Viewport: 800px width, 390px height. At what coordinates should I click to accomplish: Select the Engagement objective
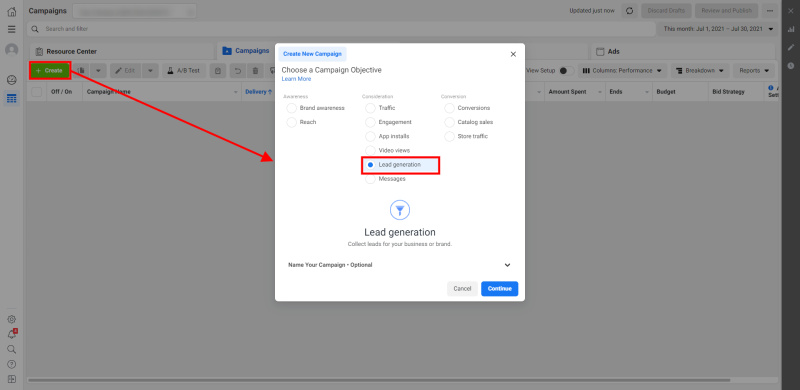click(x=370, y=123)
